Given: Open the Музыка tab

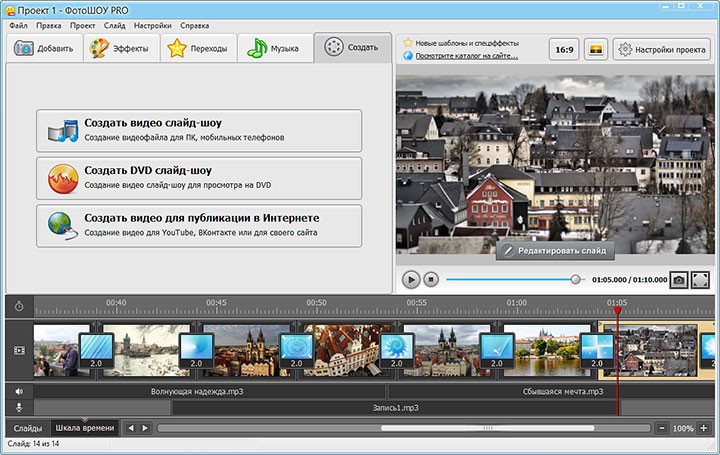Looking at the screenshot, I should click(275, 48).
